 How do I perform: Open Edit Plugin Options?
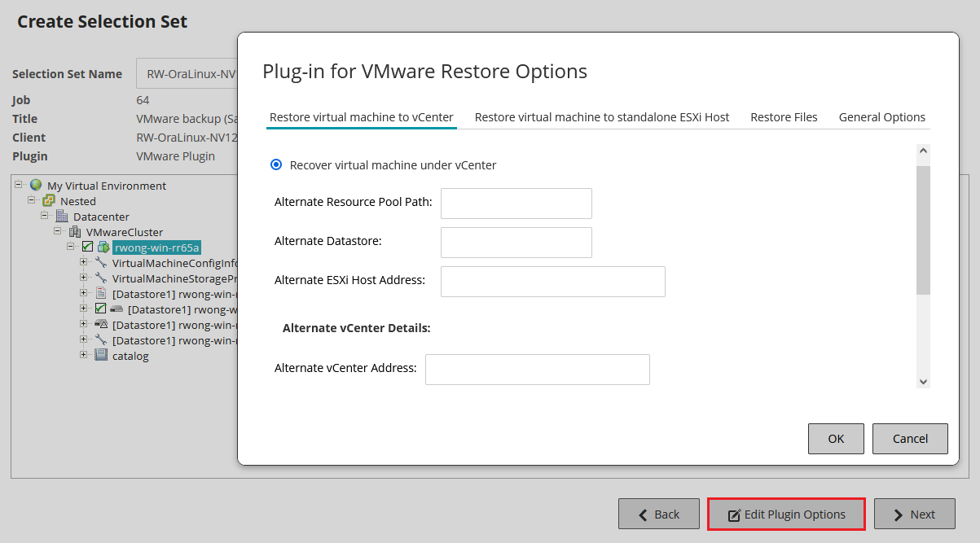tap(786, 515)
